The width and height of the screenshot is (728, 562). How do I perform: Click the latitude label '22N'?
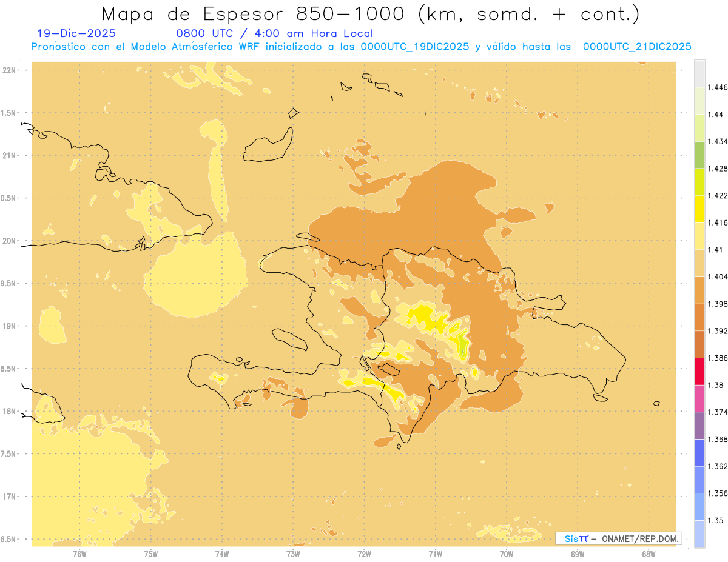tap(9, 70)
